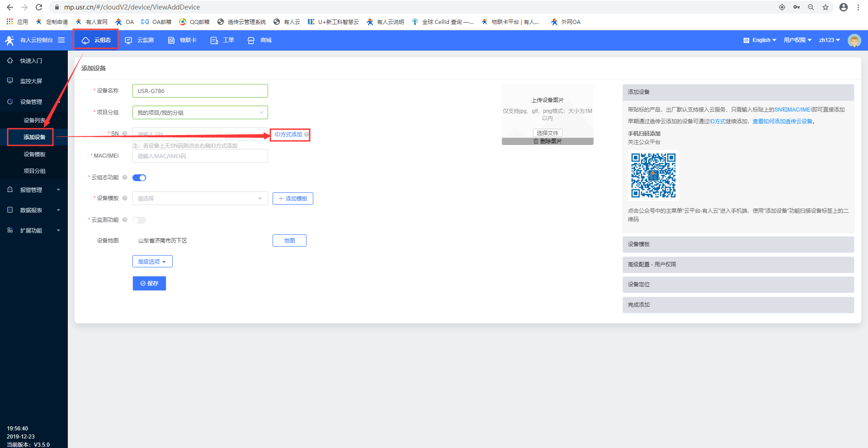Click the ID方式添加 link

click(288, 135)
